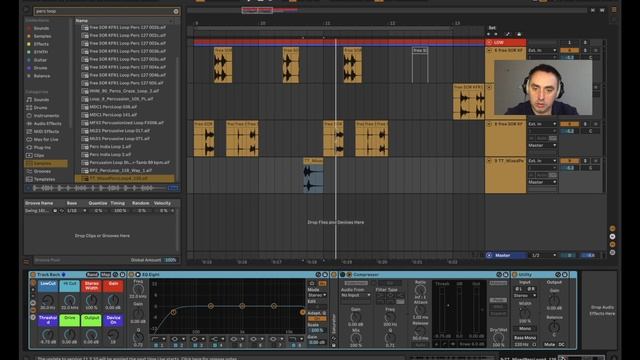Open Master output dropdown on track 8
The image size is (640, 360).
542,146
